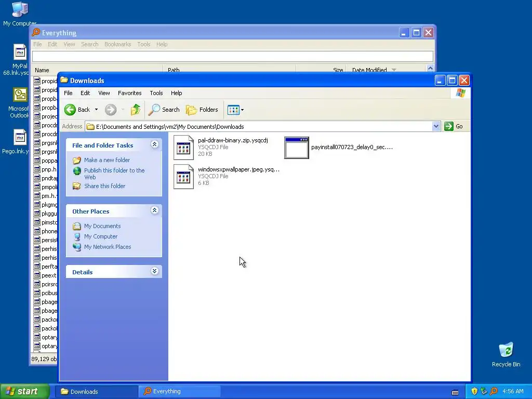This screenshot has height=399, width=532.
Task: Select windowsxpwallpaper.jpeg file icon
Action: point(183,177)
